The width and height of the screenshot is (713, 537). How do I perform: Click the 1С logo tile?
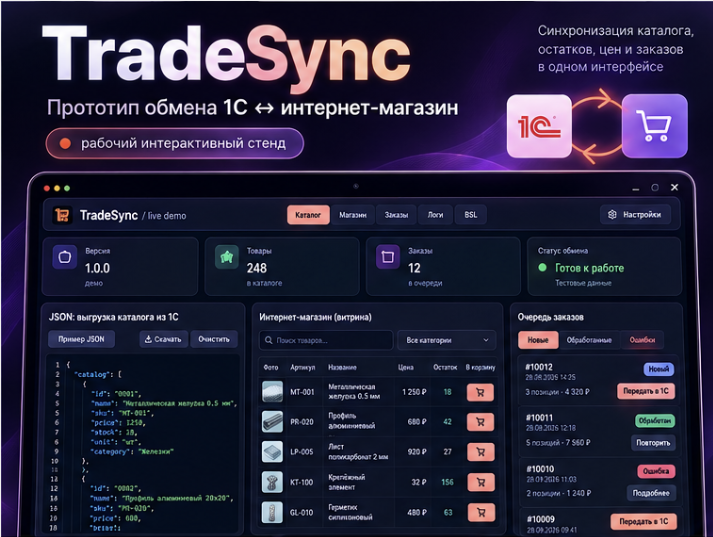pos(539,126)
